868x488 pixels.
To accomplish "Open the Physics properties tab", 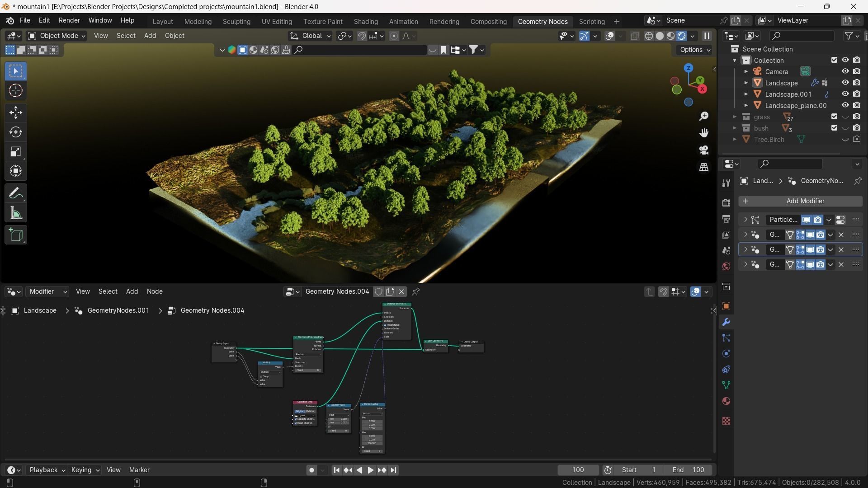I will click(726, 354).
